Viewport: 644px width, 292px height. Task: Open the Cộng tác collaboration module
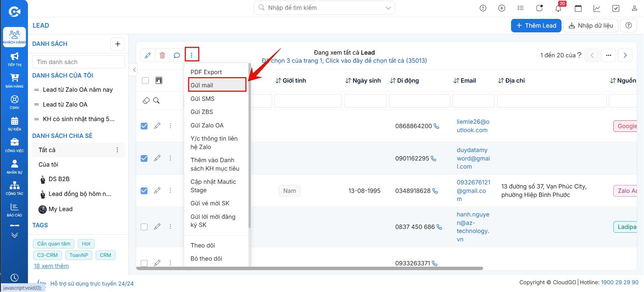tap(14, 188)
